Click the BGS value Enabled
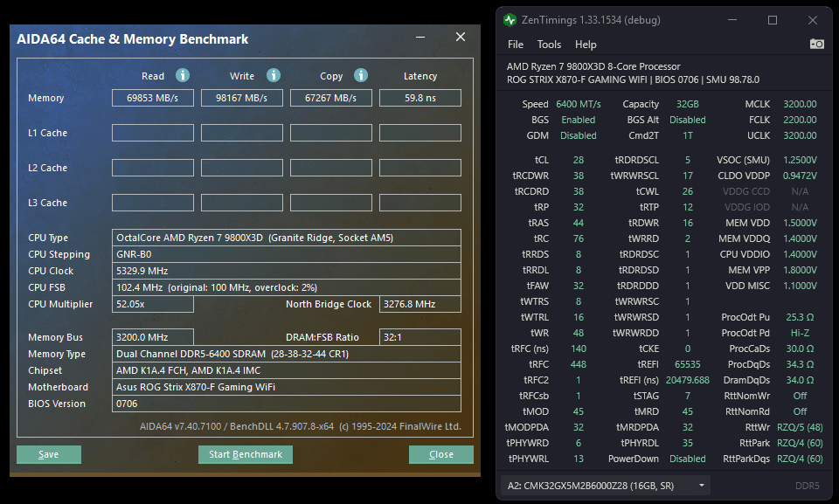The width and height of the screenshot is (839, 504). click(x=579, y=120)
